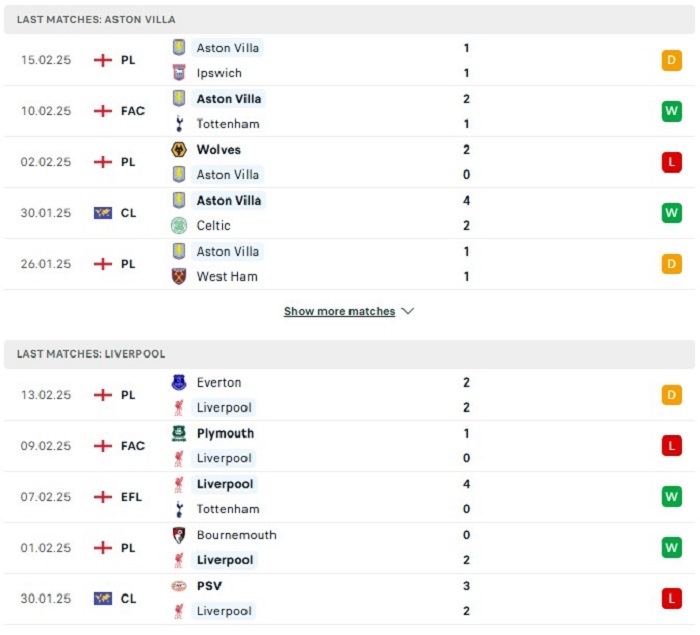Click the Last Matches: Liverpool header
This screenshot has height=635, width=700.
[x=349, y=354]
